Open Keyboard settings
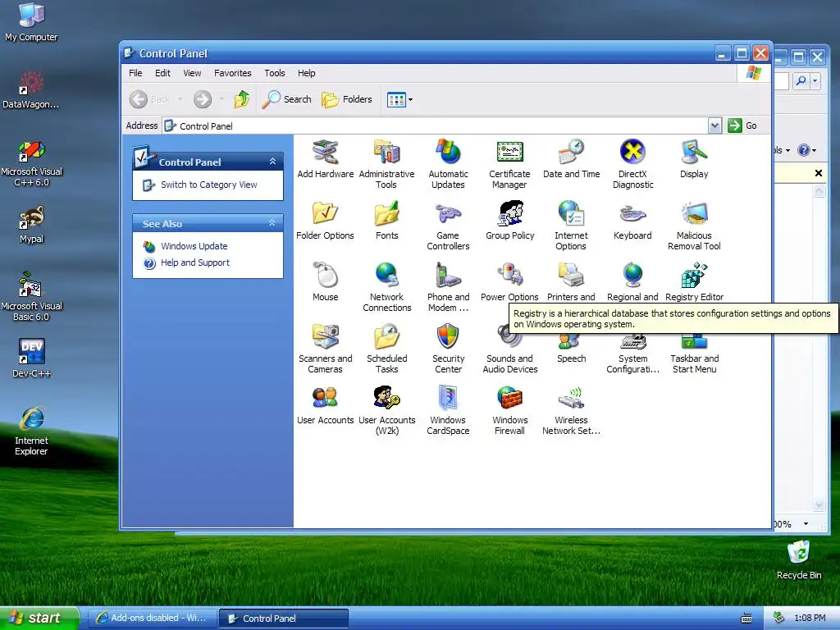 pyautogui.click(x=632, y=221)
